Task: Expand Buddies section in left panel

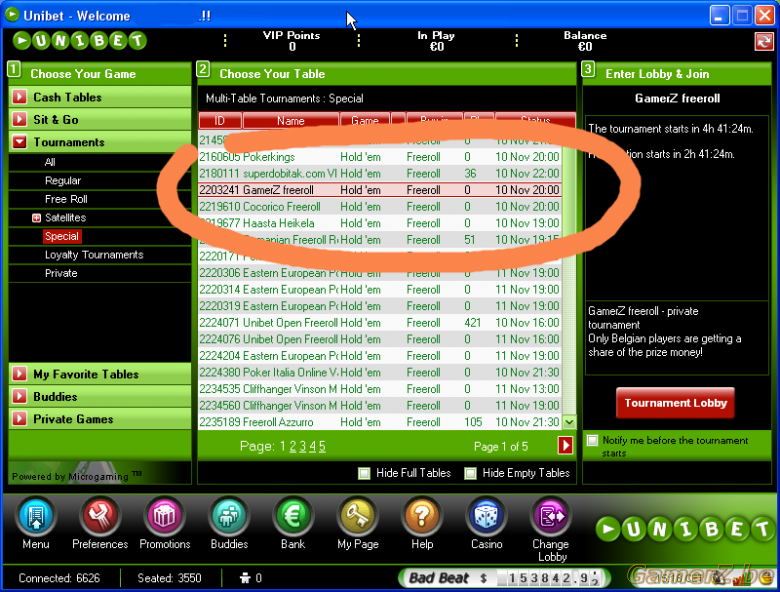Action: pos(100,396)
